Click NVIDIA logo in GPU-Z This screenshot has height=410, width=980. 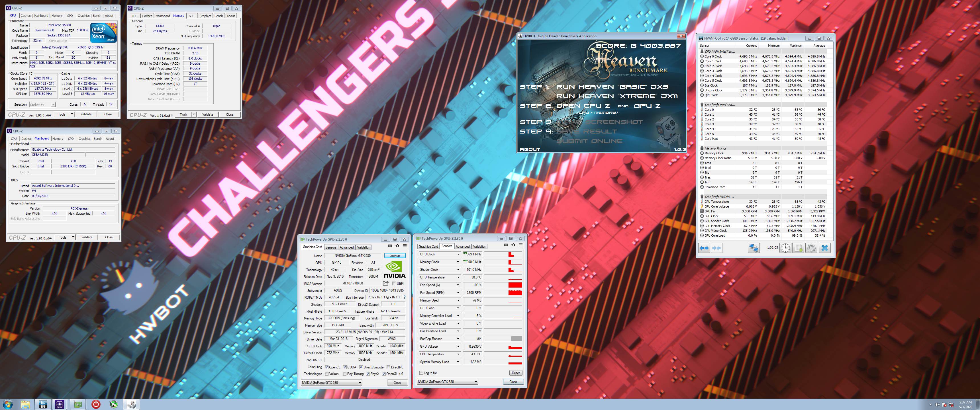tap(395, 270)
